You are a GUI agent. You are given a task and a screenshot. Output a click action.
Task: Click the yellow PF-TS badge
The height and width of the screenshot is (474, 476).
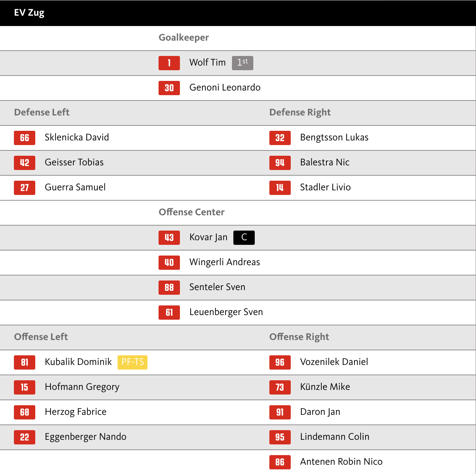(x=133, y=362)
